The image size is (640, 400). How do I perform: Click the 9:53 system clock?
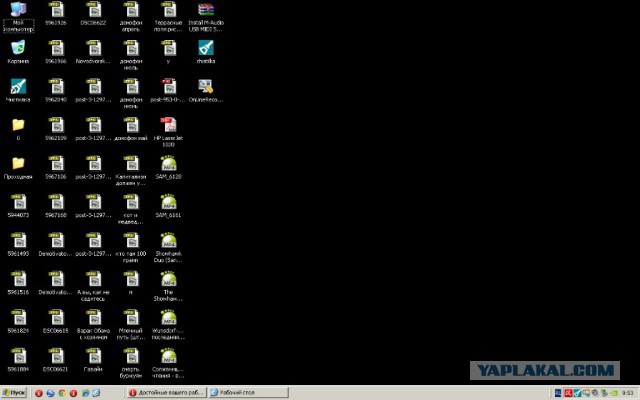(x=628, y=393)
